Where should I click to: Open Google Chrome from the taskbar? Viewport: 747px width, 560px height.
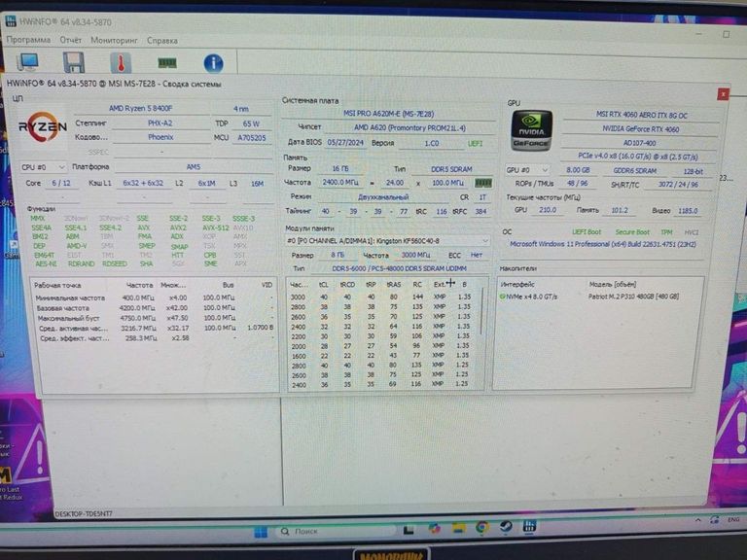(481, 527)
